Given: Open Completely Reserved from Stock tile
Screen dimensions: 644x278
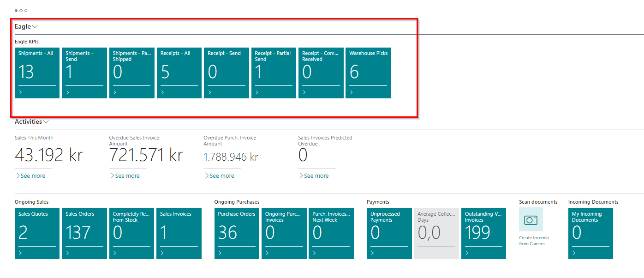Looking at the screenshot, I should pyautogui.click(x=132, y=233).
